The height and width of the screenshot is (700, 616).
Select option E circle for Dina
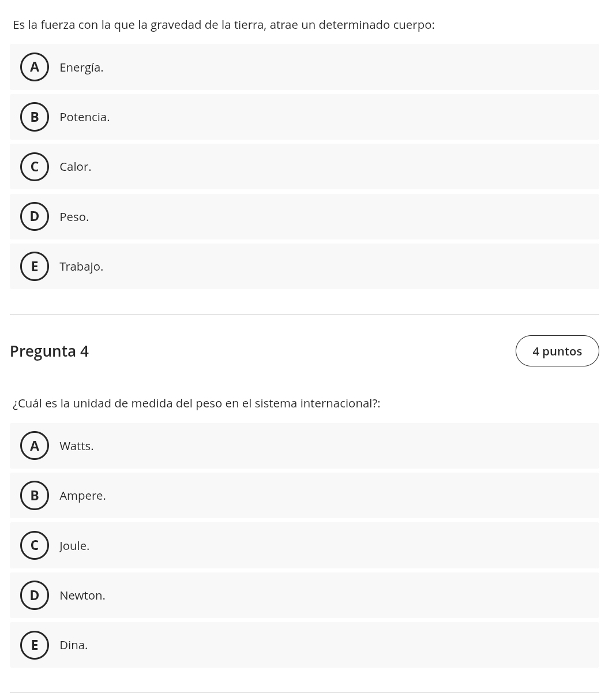[35, 645]
